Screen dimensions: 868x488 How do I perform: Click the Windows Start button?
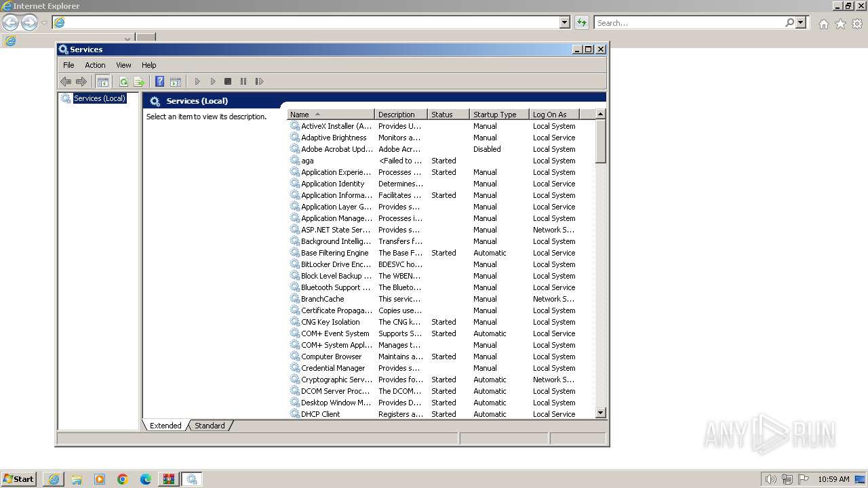pyautogui.click(x=18, y=479)
